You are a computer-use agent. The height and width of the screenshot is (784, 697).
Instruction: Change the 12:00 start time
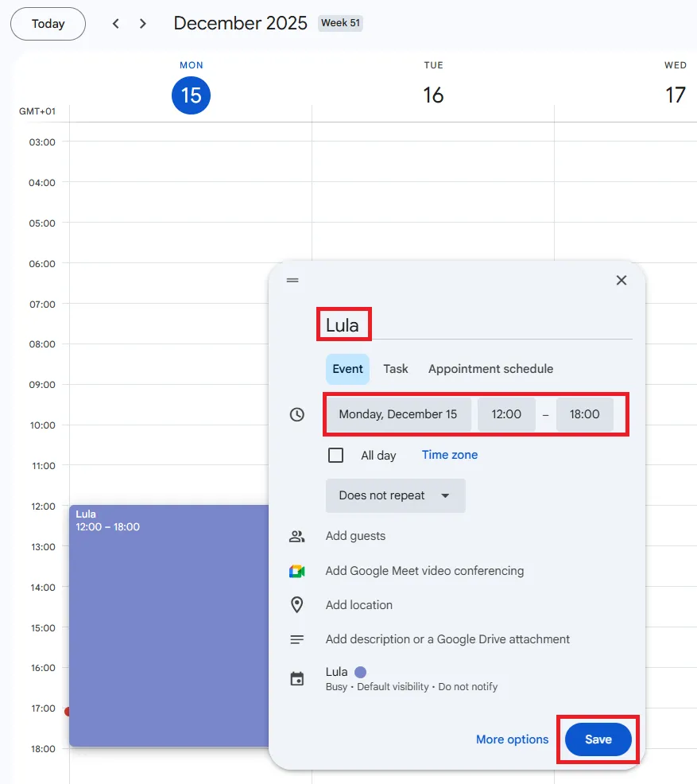[506, 414]
